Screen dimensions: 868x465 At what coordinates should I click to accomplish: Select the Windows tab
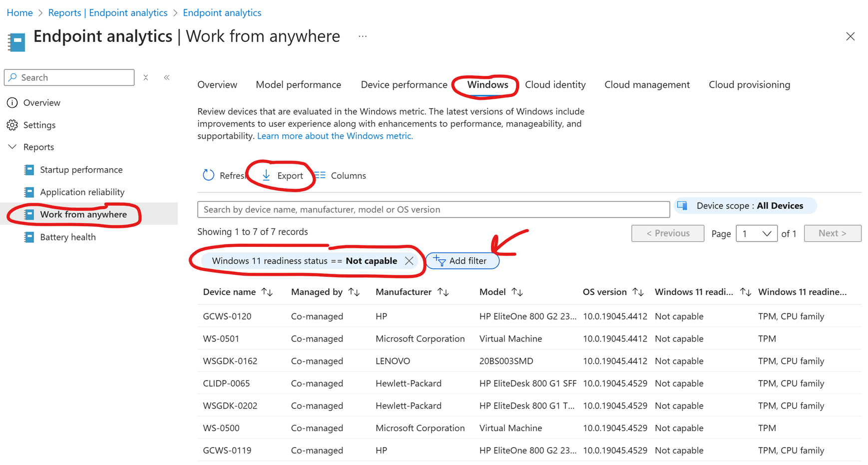pyautogui.click(x=487, y=85)
